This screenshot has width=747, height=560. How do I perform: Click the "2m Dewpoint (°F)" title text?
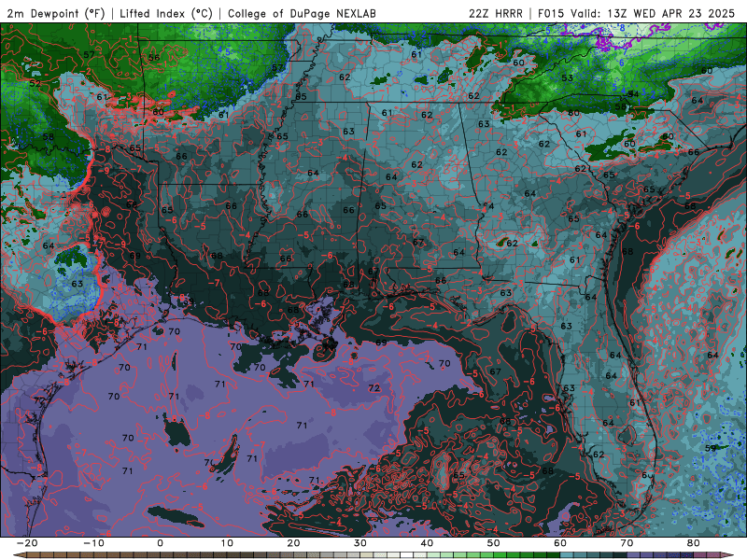[56, 14]
